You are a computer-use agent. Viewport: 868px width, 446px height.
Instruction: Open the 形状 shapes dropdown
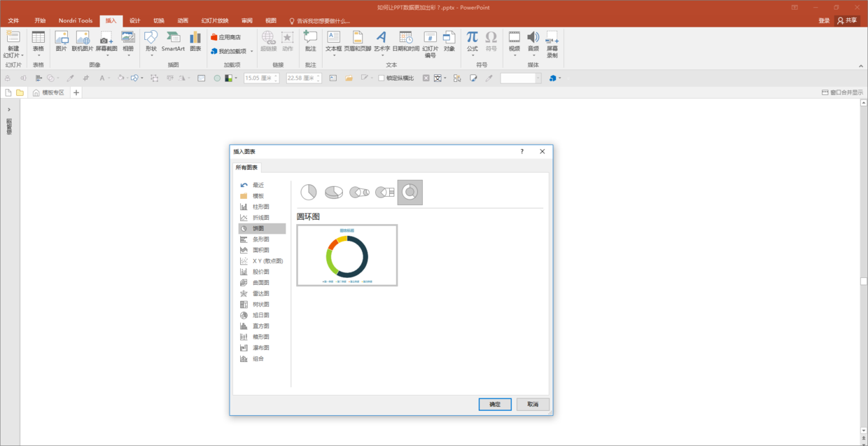tap(150, 43)
